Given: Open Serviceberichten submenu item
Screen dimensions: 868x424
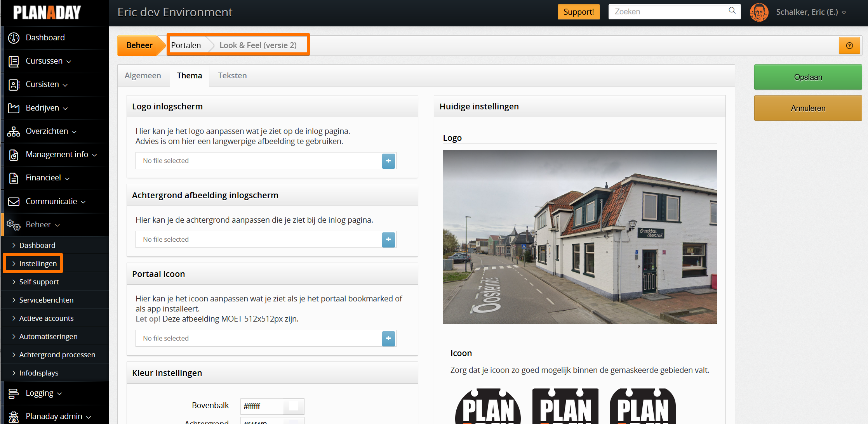Looking at the screenshot, I should 46,300.
